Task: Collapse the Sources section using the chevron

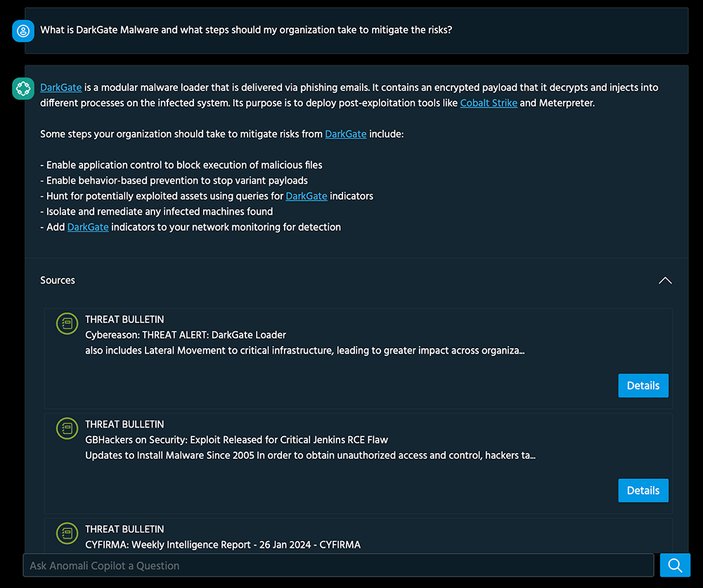Action: pyautogui.click(x=665, y=280)
